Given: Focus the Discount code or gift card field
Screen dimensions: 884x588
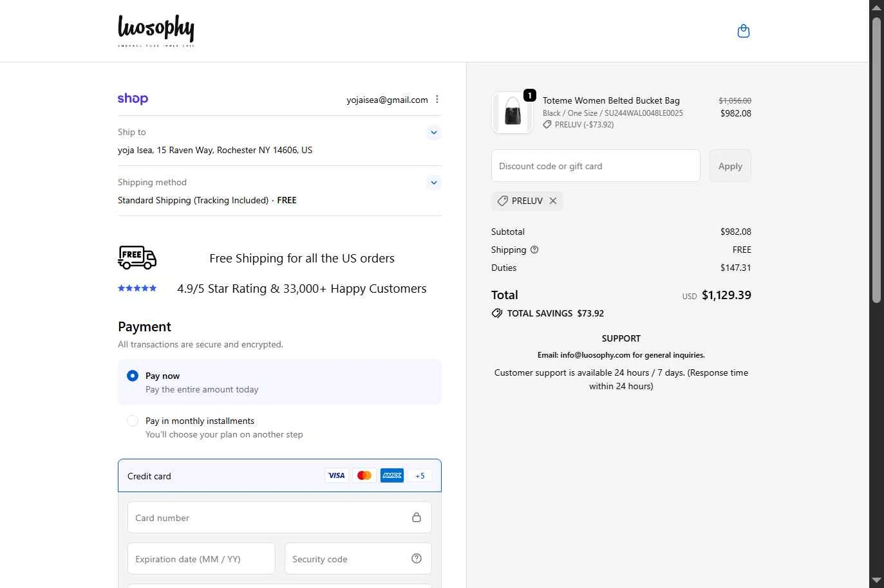Looking at the screenshot, I should pyautogui.click(x=596, y=166).
